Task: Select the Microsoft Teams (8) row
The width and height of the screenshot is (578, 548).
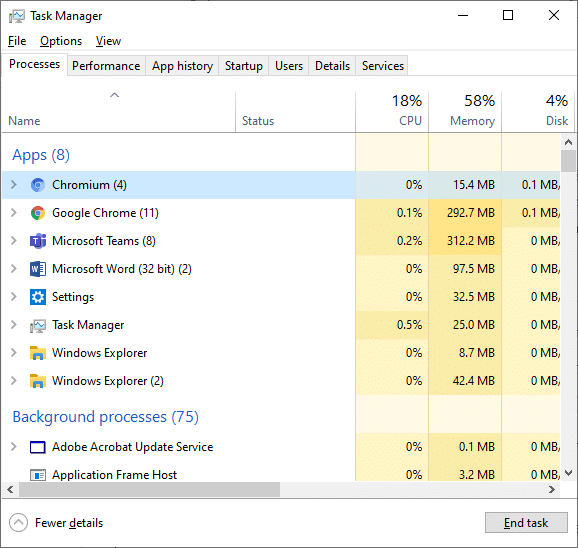Action: click(281, 241)
